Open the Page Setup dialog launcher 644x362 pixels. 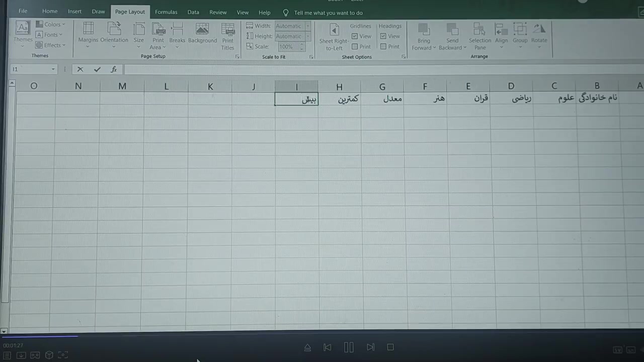point(237,57)
